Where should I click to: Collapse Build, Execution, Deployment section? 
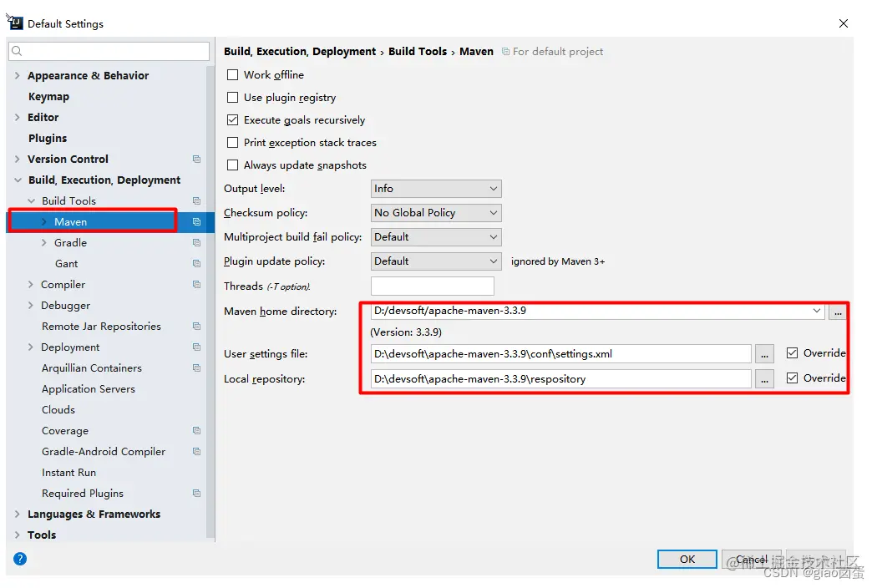click(x=18, y=180)
